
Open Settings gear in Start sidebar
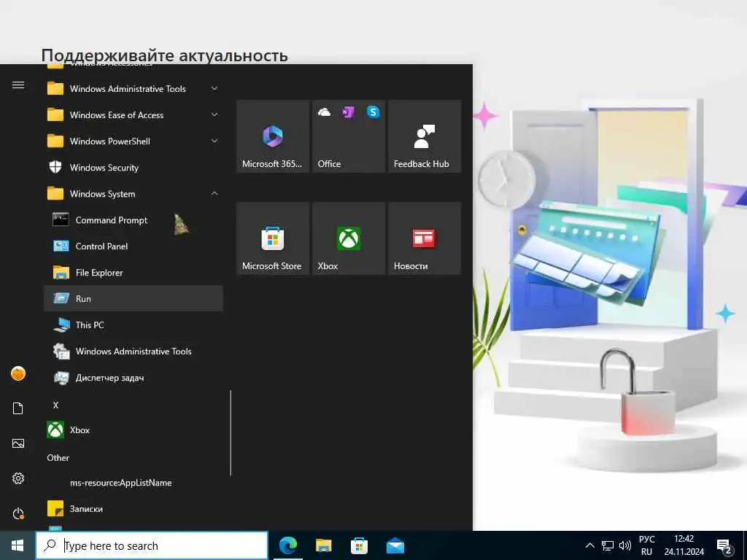(x=18, y=478)
